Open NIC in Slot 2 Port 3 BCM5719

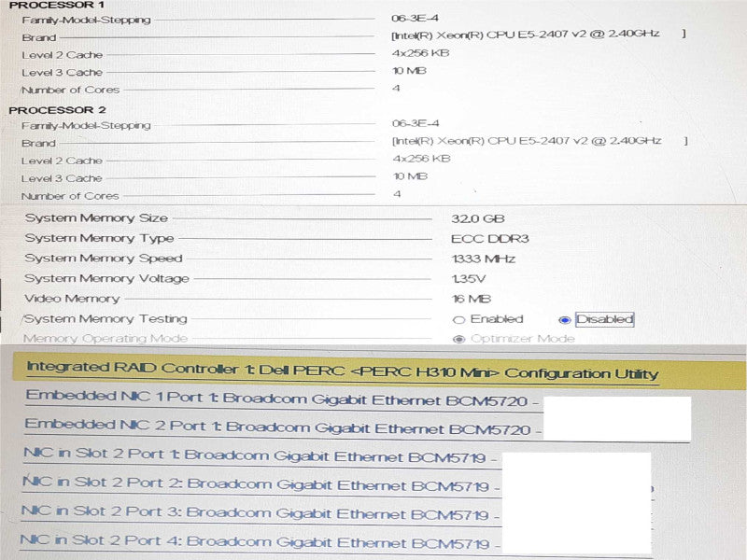tap(261, 512)
